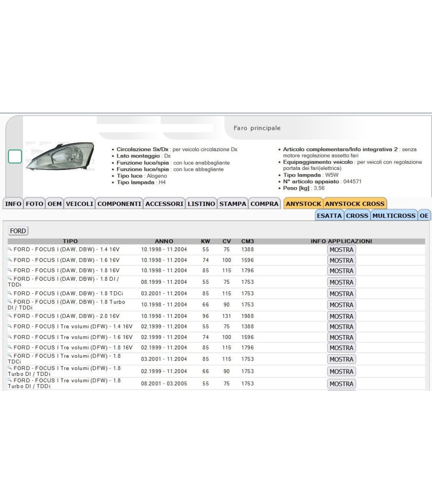Click the "Peso [kg] : 3,56" specification
Screen dimensions: 432x504
(304, 188)
